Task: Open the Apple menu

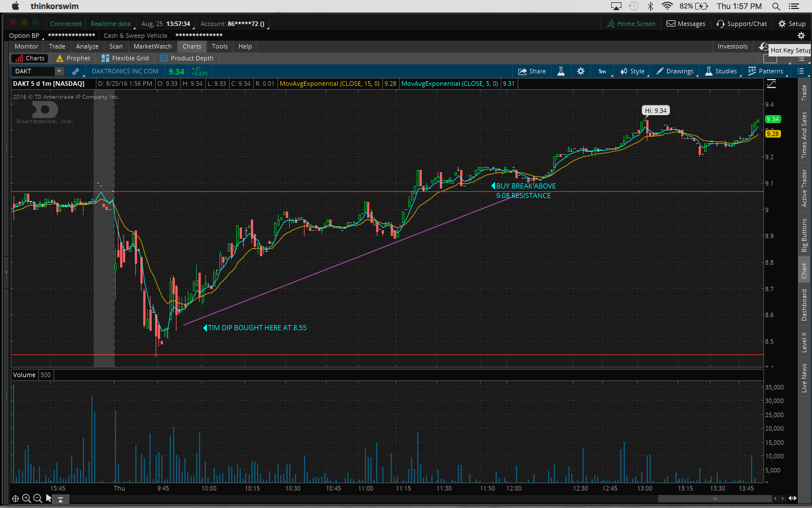Action: (15, 6)
